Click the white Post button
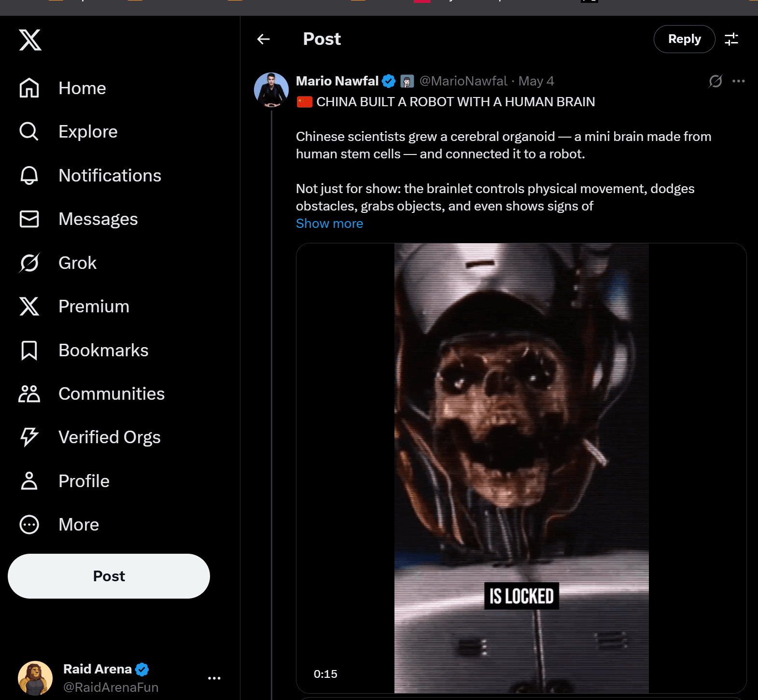The height and width of the screenshot is (700, 758). pyautogui.click(x=109, y=576)
